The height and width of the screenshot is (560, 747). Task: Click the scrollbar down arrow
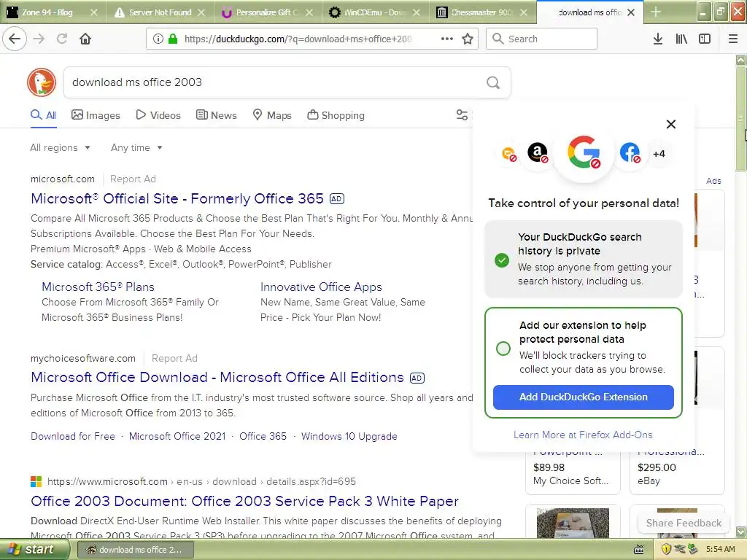741,532
